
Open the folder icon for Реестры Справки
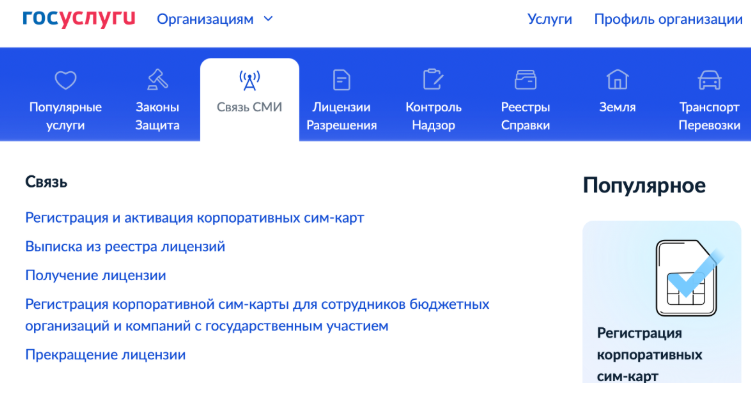[x=525, y=80]
